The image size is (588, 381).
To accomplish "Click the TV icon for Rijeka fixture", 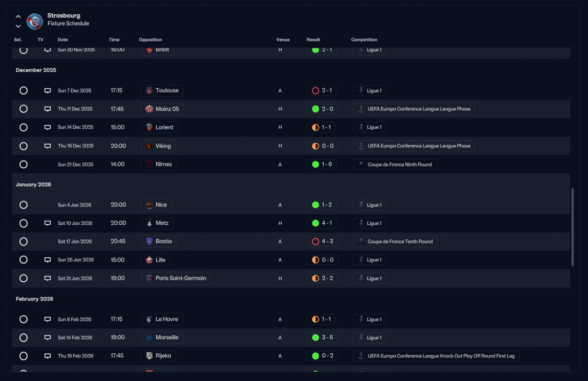I will click(x=47, y=356).
